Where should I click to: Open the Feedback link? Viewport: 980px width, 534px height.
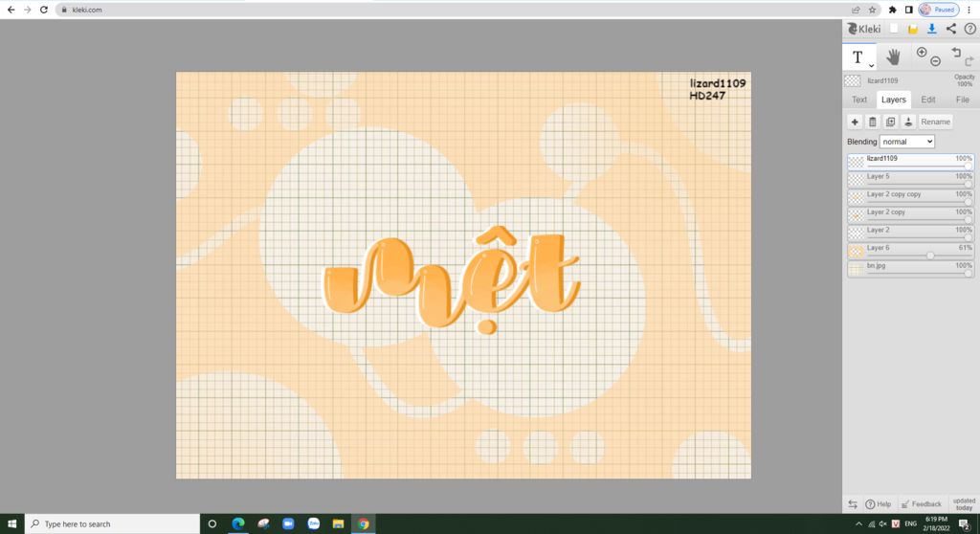[x=922, y=504]
